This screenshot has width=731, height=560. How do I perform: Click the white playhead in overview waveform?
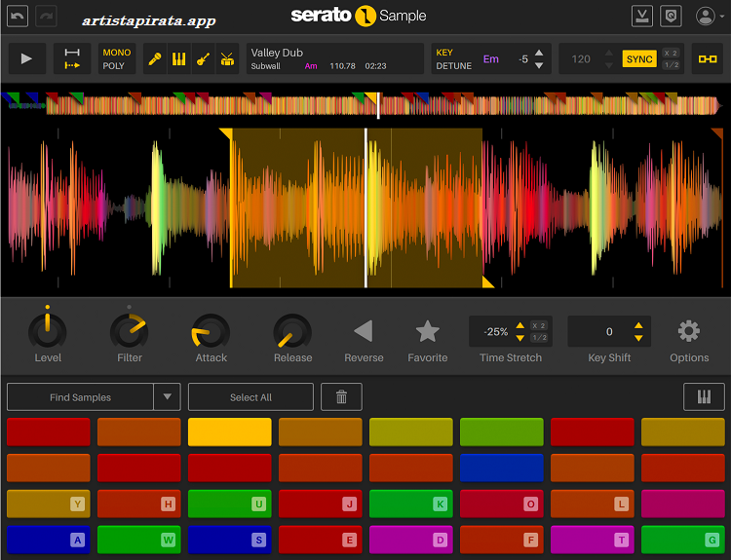[x=378, y=105]
